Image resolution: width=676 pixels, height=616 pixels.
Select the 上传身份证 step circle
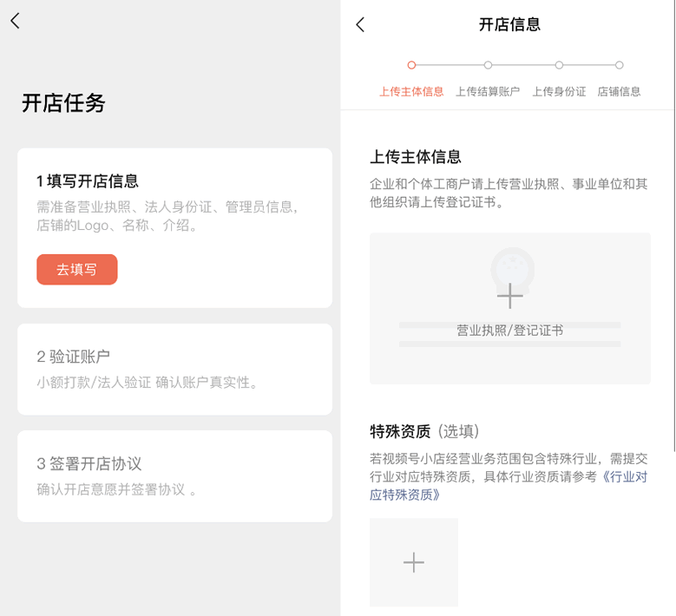[x=559, y=65]
